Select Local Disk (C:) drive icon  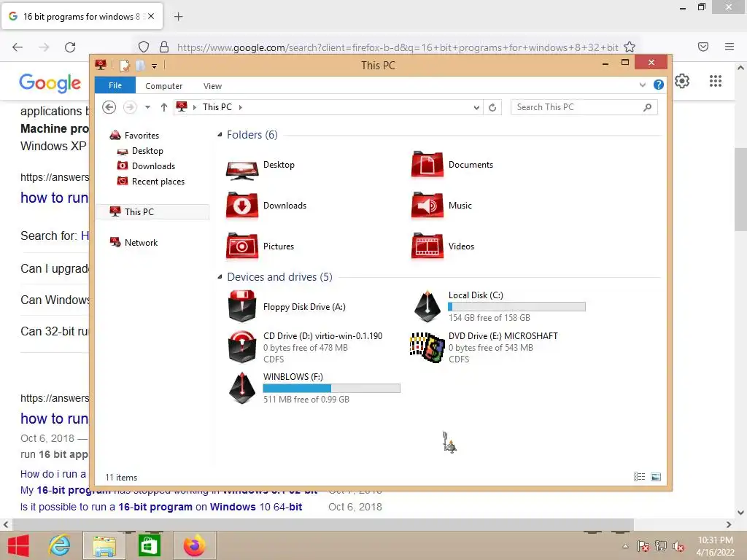point(427,307)
